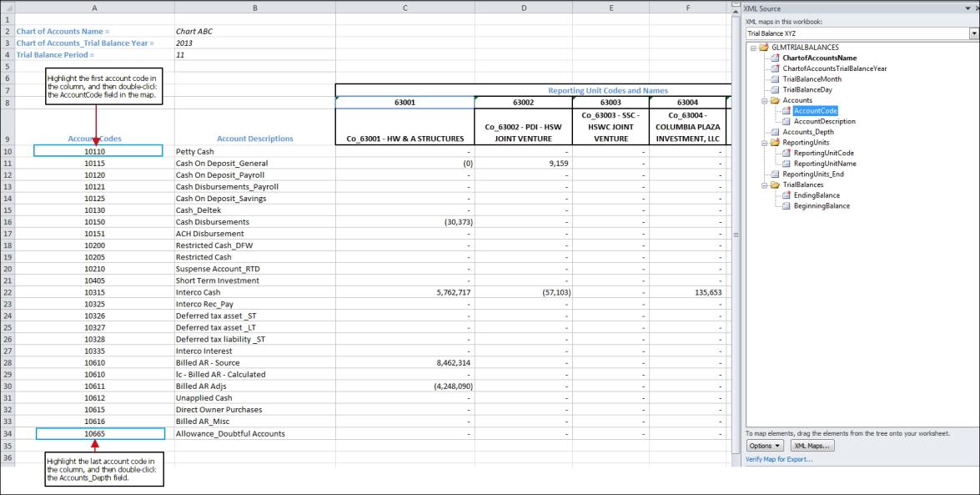
Task: Click the icon beside ChartofAccountsName
Action: coord(776,58)
